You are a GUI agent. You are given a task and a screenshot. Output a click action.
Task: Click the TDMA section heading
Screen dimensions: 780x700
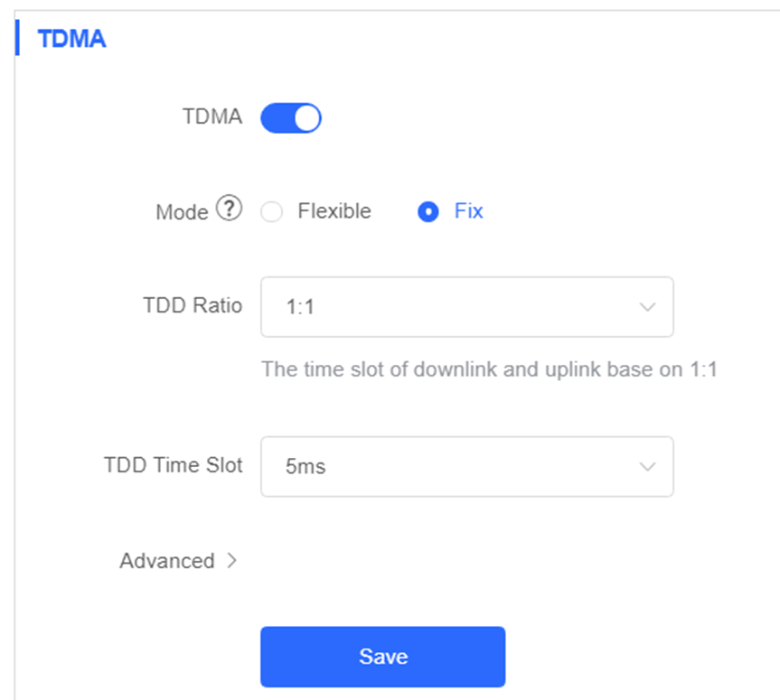point(71,39)
